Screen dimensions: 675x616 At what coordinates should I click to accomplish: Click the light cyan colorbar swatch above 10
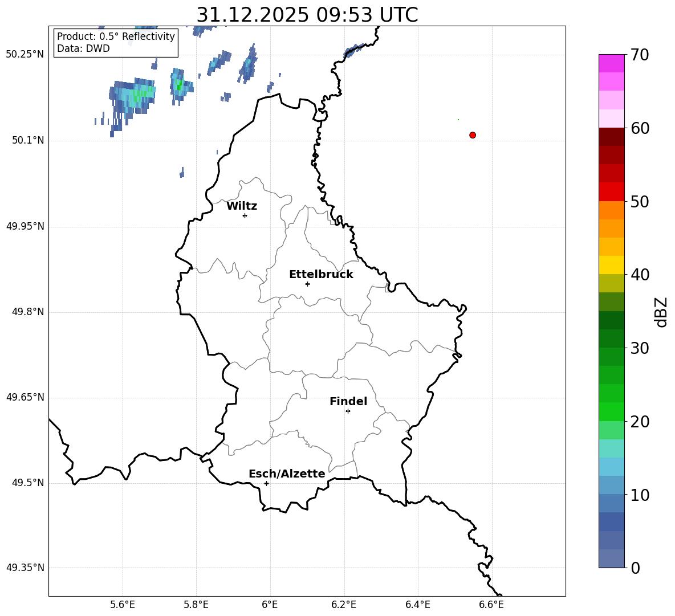point(611,486)
